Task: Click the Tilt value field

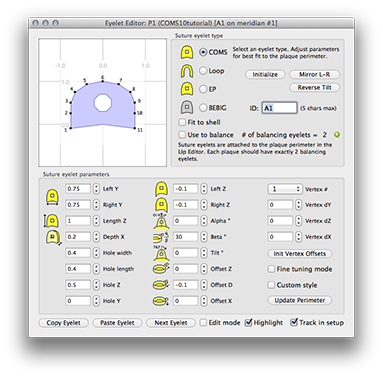Action: (186, 253)
